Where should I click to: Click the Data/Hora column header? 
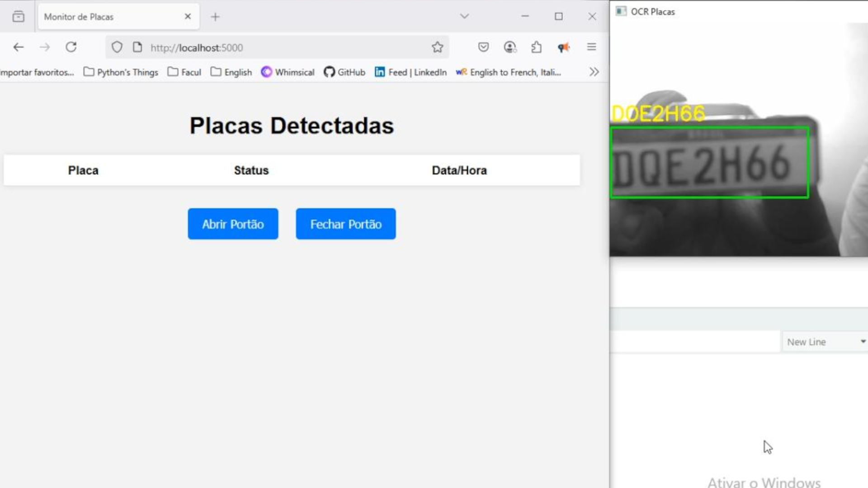[x=459, y=170]
